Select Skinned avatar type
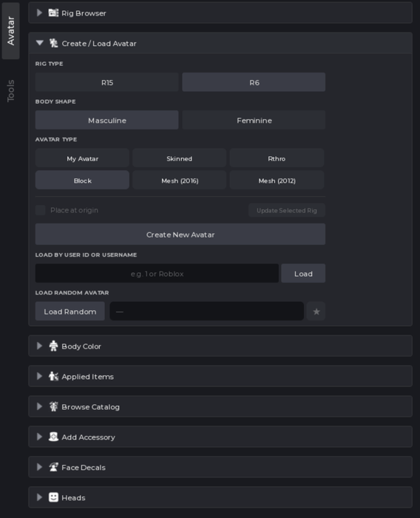420x518 pixels. click(179, 158)
